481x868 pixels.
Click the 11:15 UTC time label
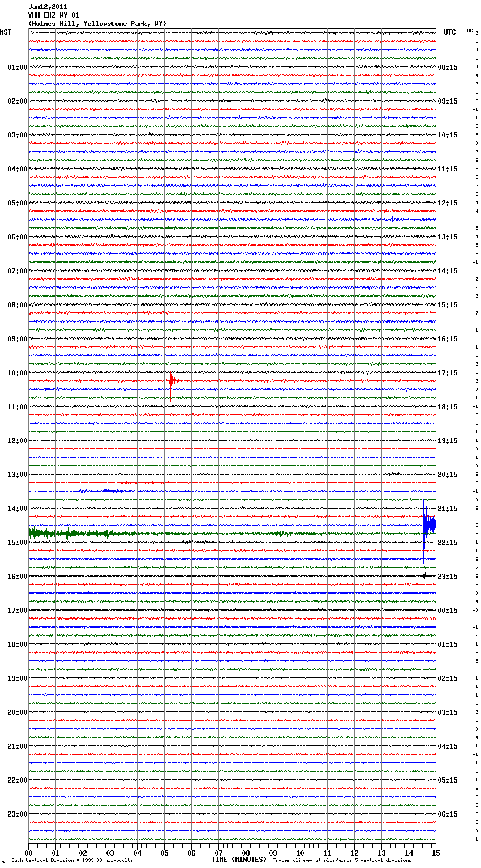(448, 169)
